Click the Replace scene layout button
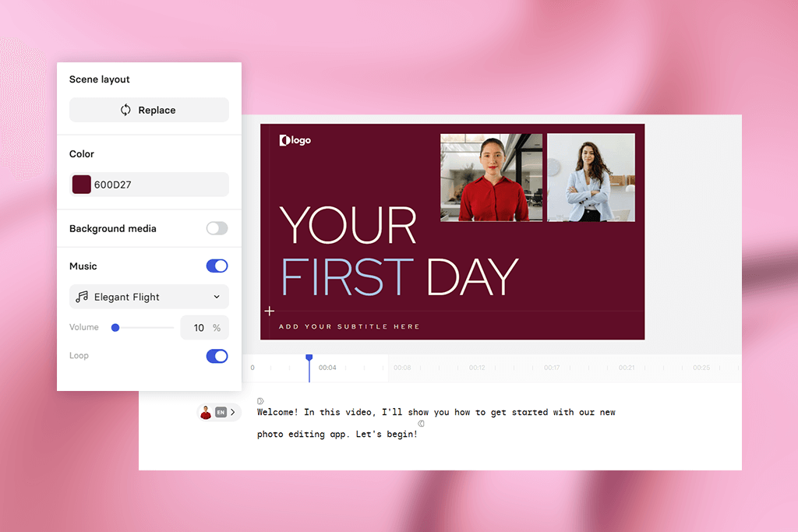 149,110
